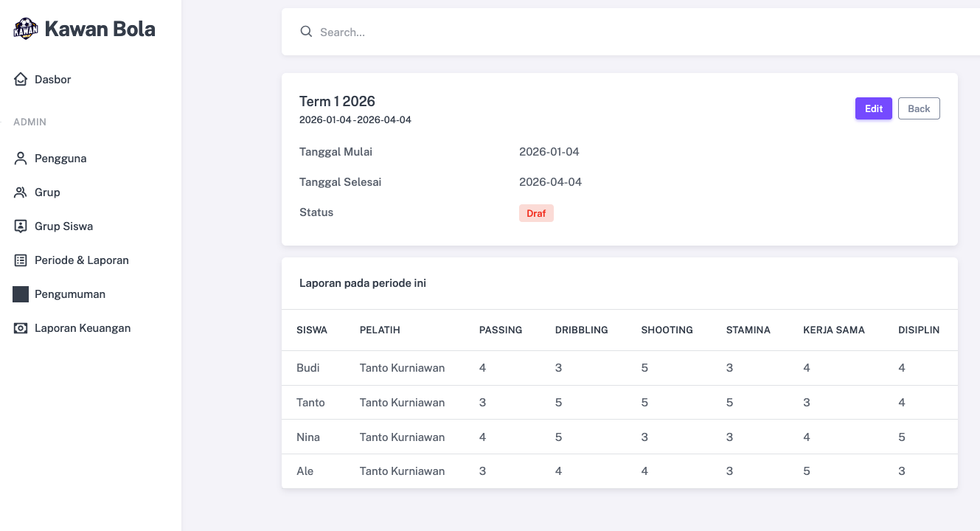
Task: Click the Pengguna user icon
Action: (21, 159)
